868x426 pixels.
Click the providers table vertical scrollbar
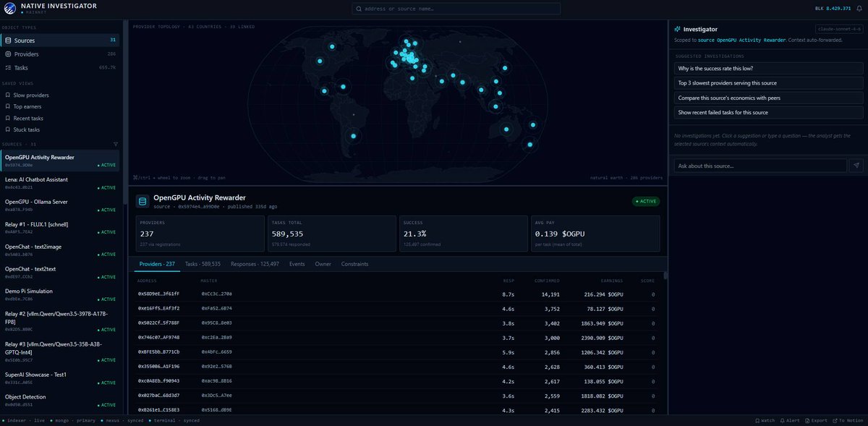coord(665,276)
